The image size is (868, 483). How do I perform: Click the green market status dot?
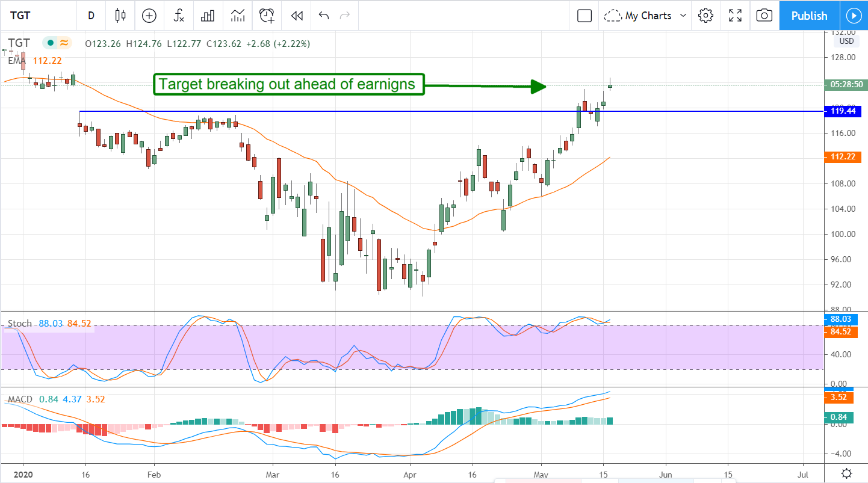[x=50, y=43]
